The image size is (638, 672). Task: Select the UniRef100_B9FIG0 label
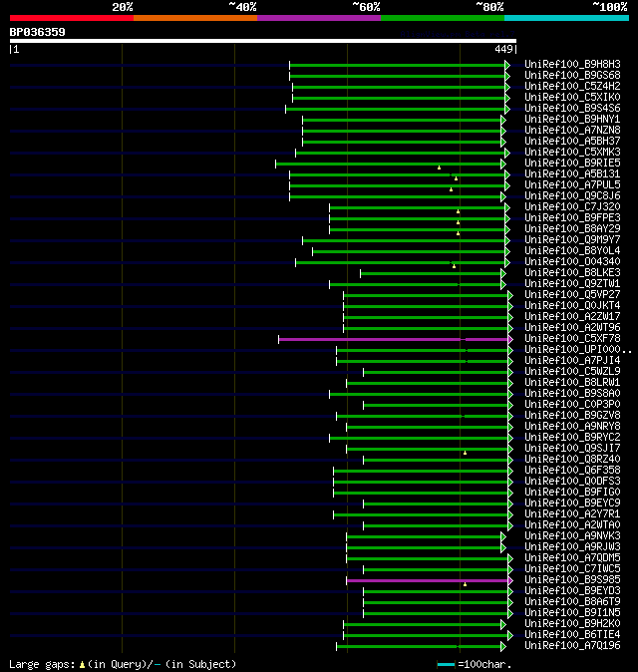coord(572,493)
